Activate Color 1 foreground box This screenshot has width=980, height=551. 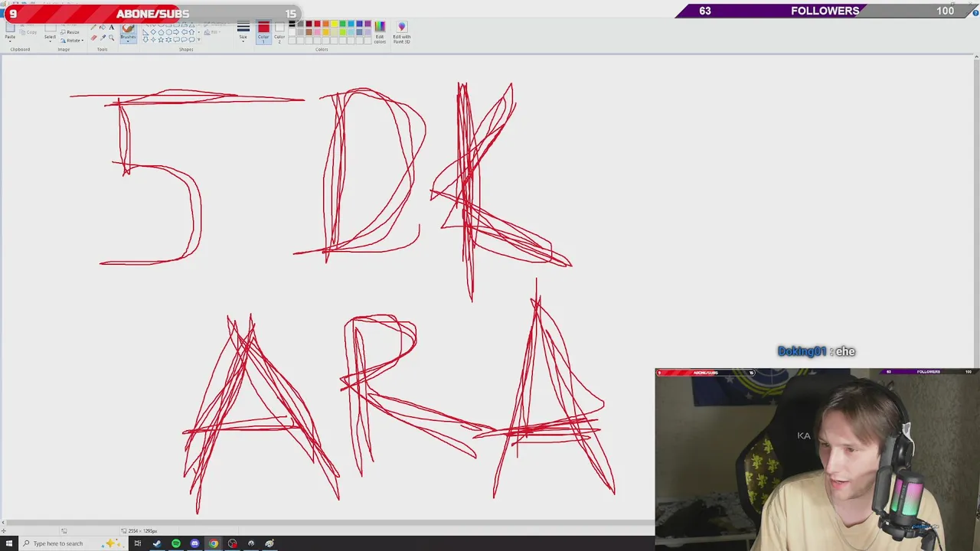[x=263, y=31]
